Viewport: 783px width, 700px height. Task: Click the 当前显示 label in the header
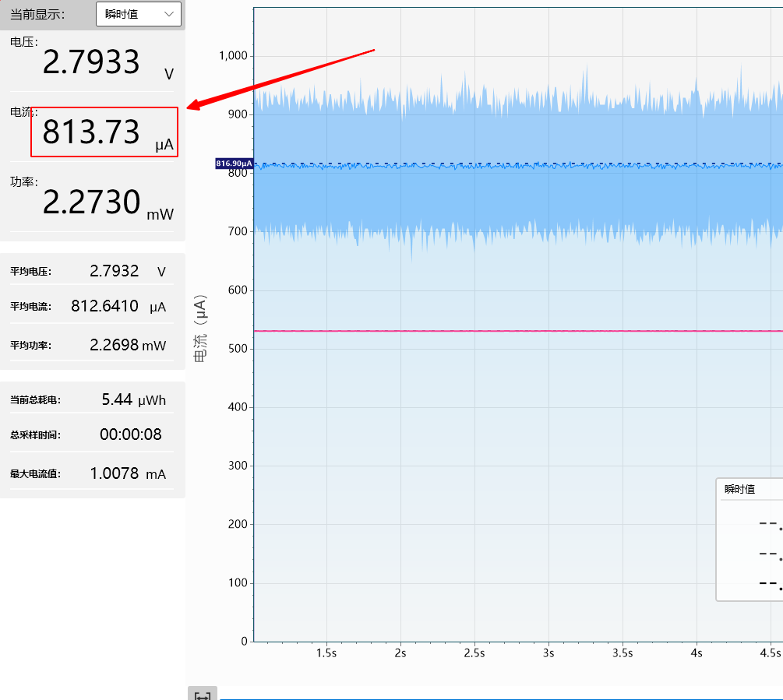(x=37, y=14)
